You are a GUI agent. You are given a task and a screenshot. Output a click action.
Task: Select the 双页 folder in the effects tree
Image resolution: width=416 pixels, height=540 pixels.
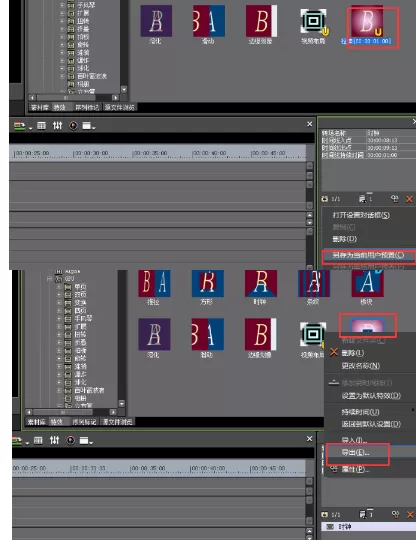81,294
